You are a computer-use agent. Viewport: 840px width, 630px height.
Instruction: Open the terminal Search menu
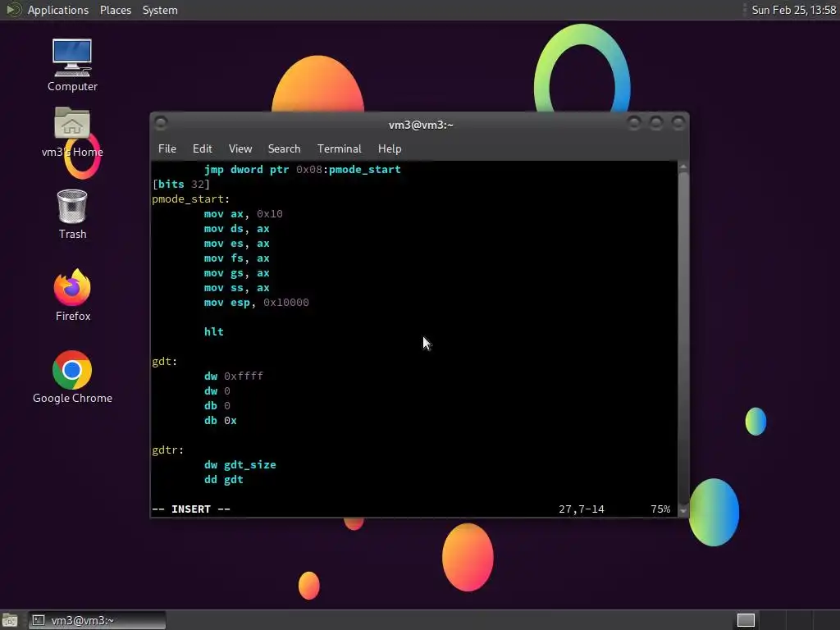point(284,149)
